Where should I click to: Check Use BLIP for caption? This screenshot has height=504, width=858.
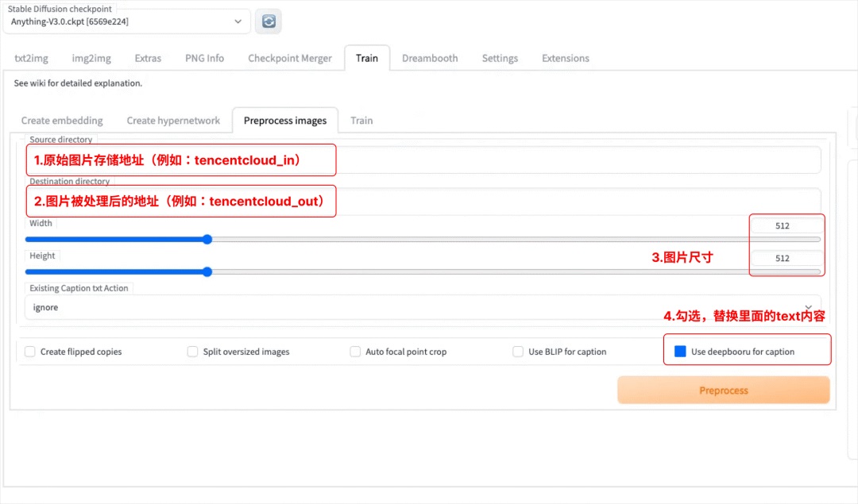[x=518, y=352]
